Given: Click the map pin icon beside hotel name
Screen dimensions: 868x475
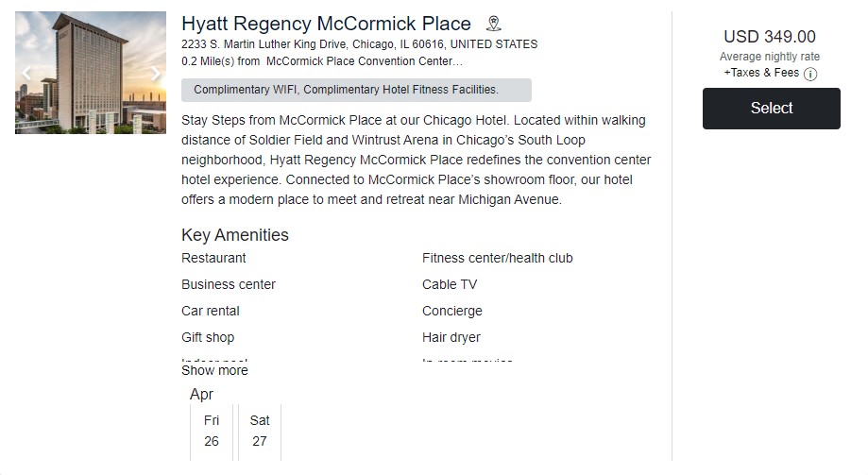Looking at the screenshot, I should coord(494,24).
